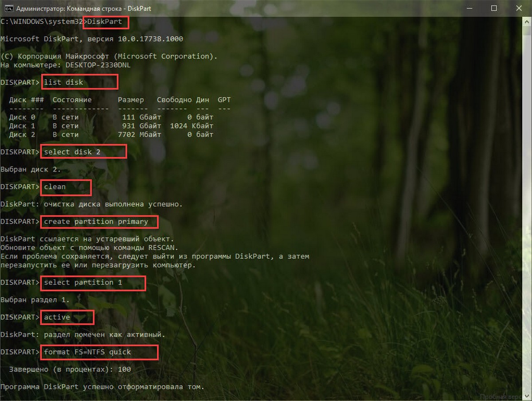Click the 'clean' command text
This screenshot has width=532, height=401.
[x=55, y=187]
